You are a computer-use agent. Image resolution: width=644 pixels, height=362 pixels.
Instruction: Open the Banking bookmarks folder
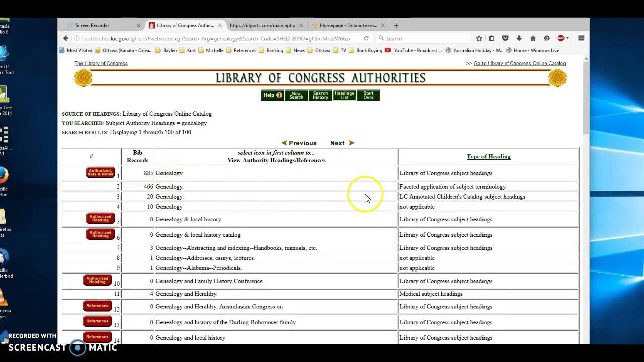[x=271, y=50]
